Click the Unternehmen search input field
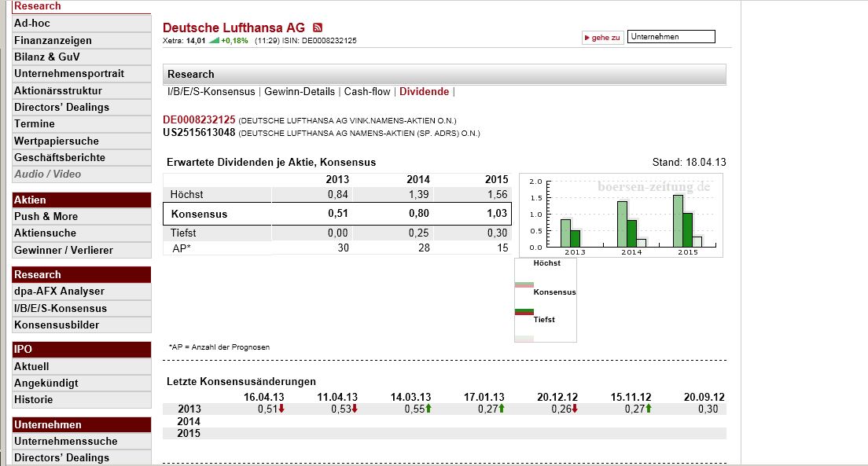Screen dimensions: 868x466 click(x=671, y=36)
